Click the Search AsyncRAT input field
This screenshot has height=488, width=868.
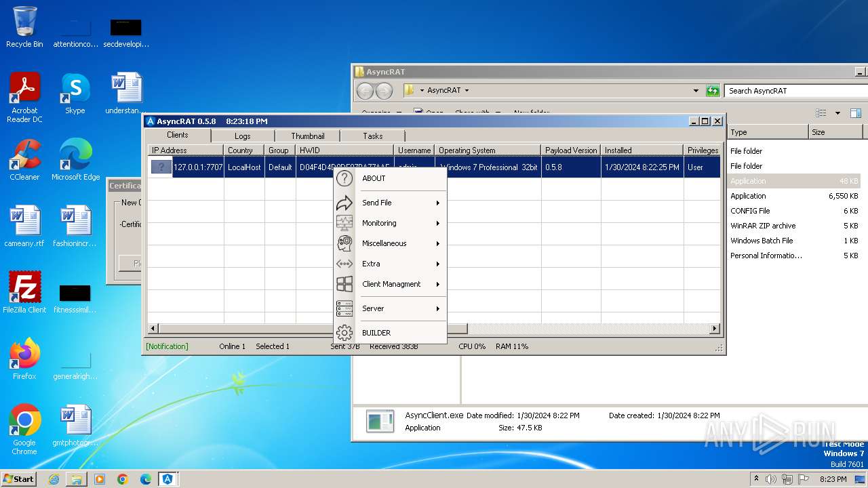(795, 90)
